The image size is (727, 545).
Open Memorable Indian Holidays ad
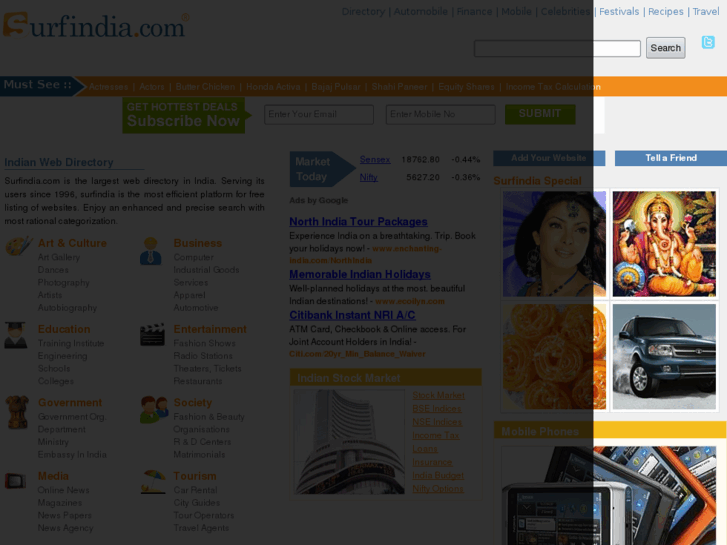[x=360, y=275]
